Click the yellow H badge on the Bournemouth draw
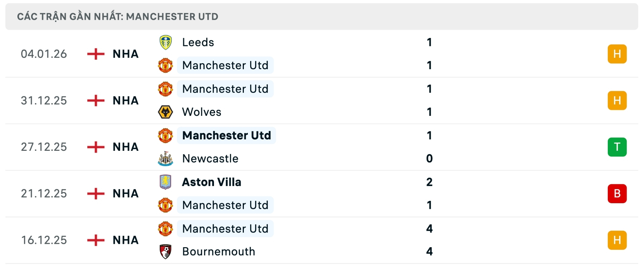The image size is (644, 266). 617,240
